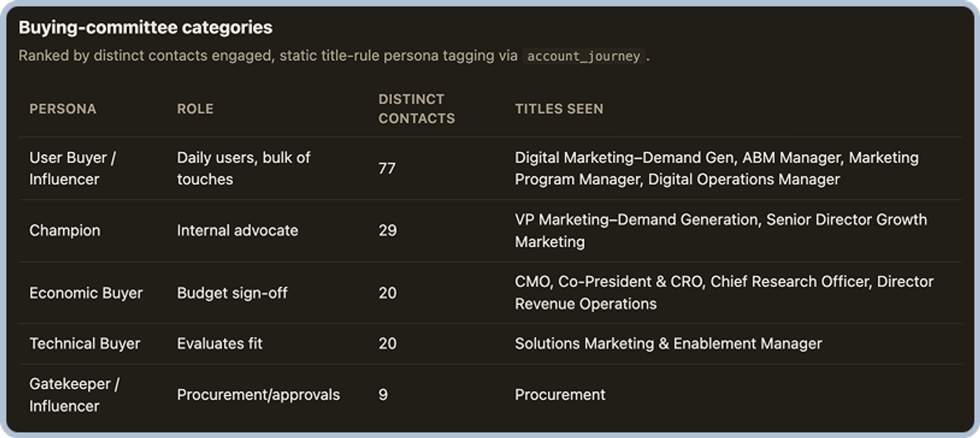Select the Gatekeeper / Influencer persona cell
Image resolution: width=980 pixels, height=438 pixels.
coord(74,395)
